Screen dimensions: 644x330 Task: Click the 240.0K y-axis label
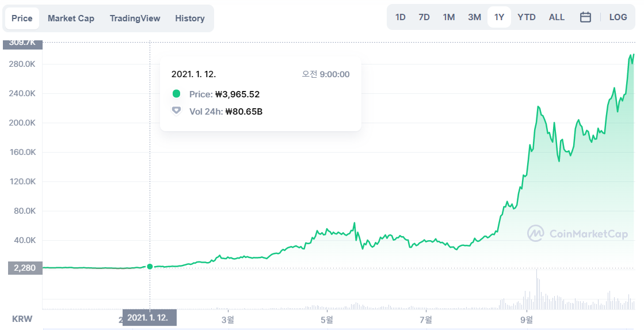tap(22, 93)
